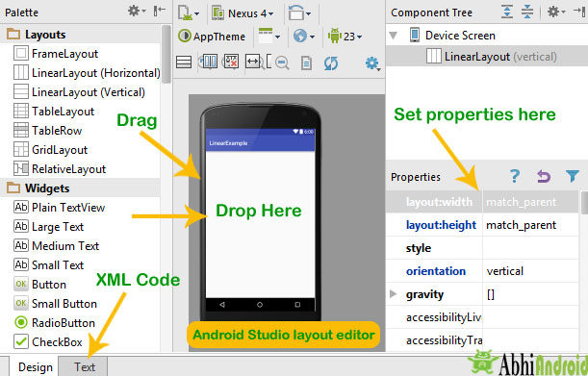
Task: Click the gravity value brackets field
Action: click(530, 294)
